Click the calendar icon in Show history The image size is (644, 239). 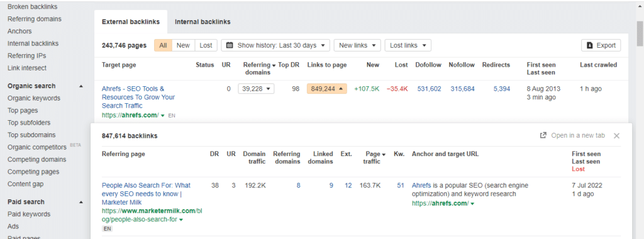click(230, 45)
